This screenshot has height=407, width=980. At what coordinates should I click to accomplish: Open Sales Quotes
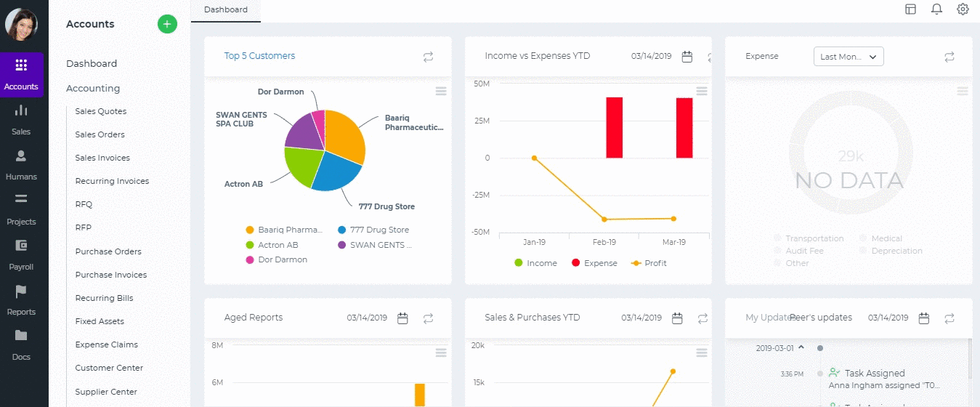coord(101,111)
